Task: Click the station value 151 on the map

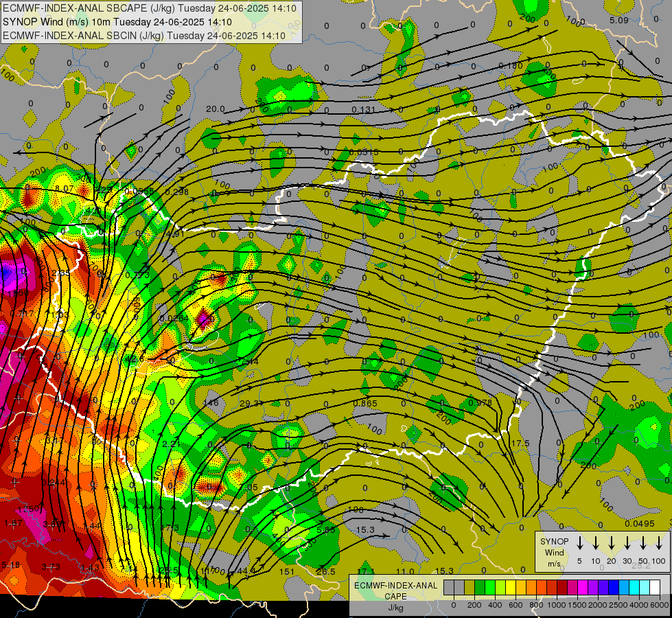Action: pyautogui.click(x=287, y=571)
